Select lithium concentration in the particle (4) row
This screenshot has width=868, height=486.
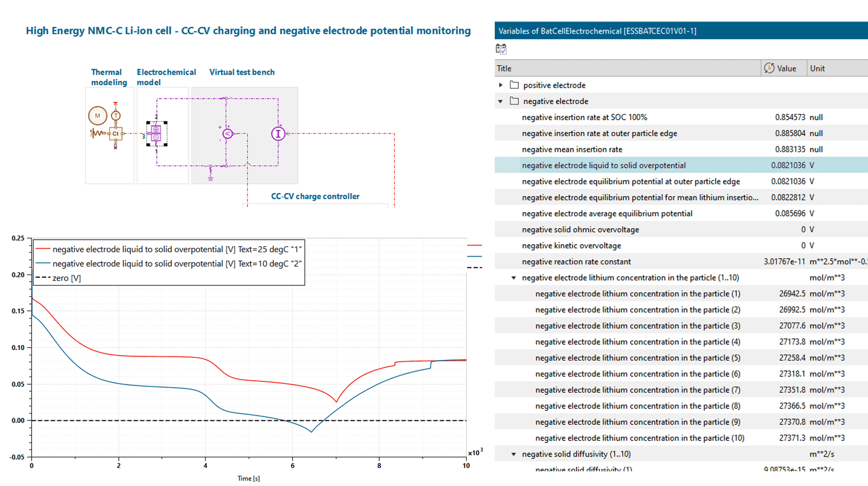pyautogui.click(x=681, y=342)
